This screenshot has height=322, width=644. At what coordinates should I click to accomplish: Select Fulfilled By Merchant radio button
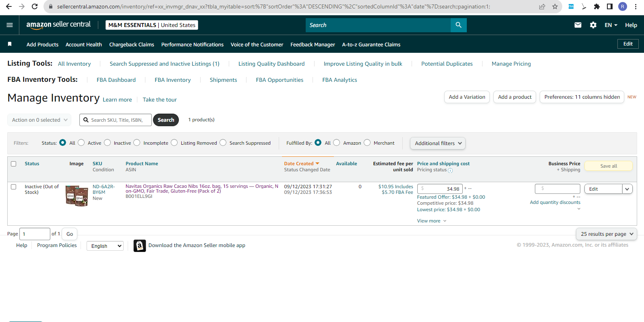click(x=367, y=143)
